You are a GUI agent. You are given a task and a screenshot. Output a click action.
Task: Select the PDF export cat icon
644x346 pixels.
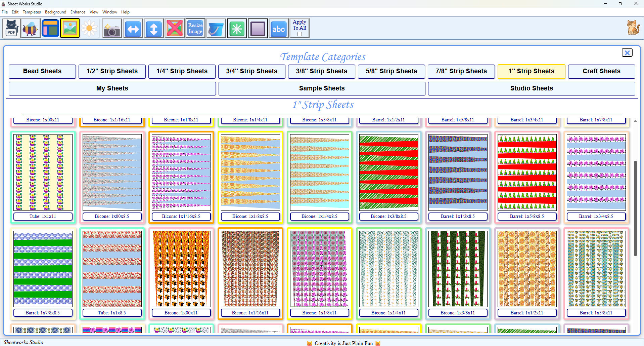(x=11, y=28)
